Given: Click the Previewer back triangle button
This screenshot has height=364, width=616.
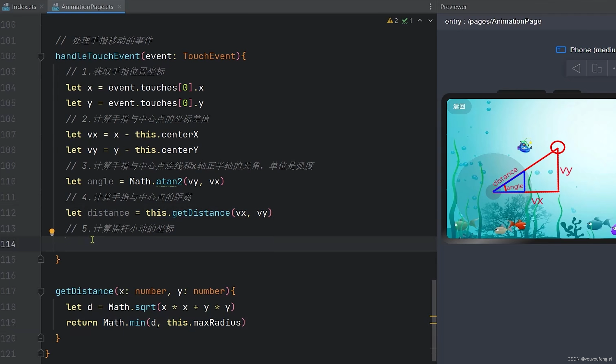Looking at the screenshot, I should (576, 69).
